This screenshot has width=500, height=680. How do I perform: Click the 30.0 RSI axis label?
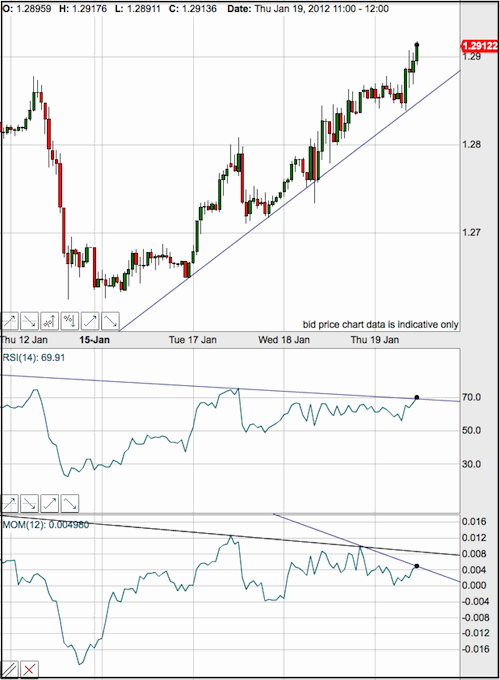point(471,464)
